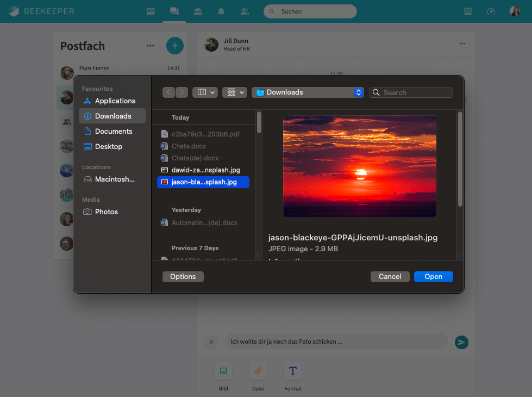Open column view options dropdown
The image size is (532, 397).
point(205,92)
